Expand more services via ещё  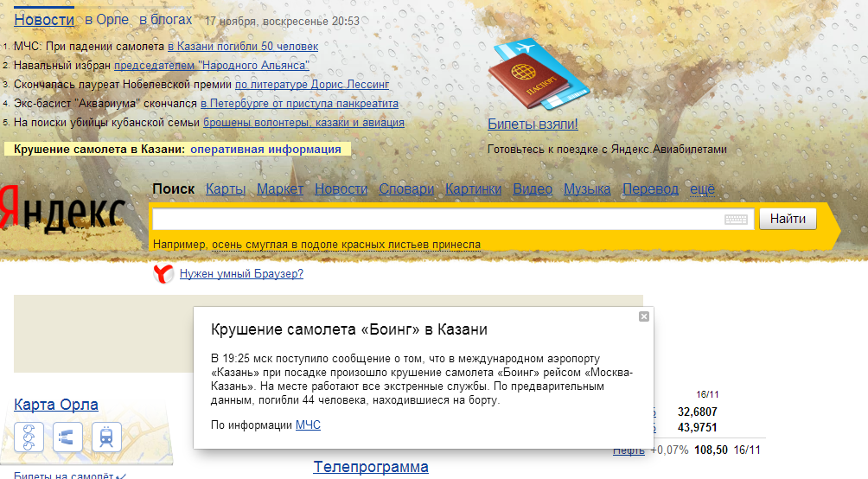click(x=702, y=189)
